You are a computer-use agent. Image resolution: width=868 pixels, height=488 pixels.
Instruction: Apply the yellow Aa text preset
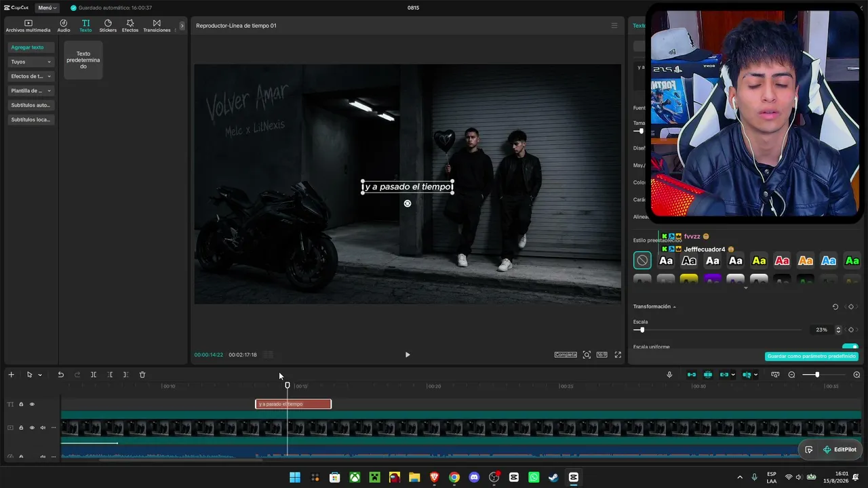click(759, 261)
